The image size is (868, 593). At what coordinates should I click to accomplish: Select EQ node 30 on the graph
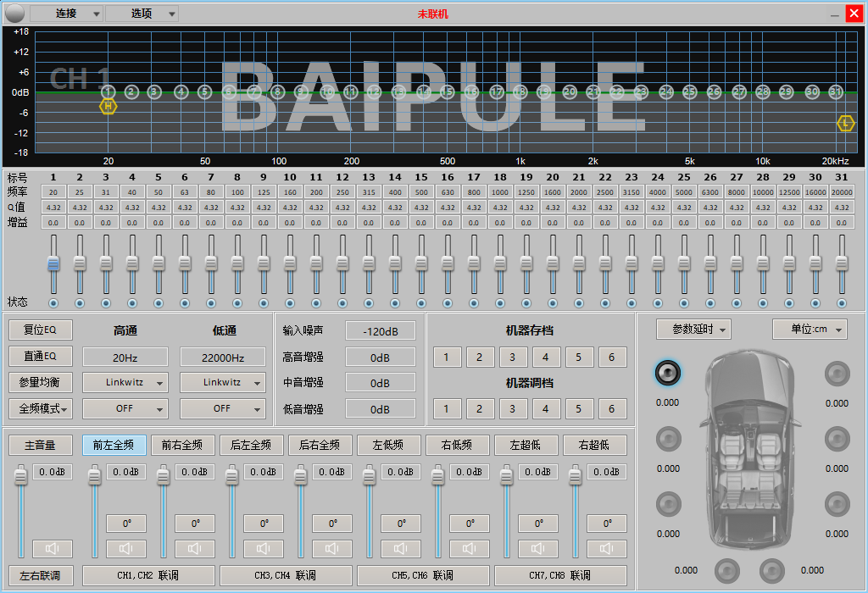[812, 91]
